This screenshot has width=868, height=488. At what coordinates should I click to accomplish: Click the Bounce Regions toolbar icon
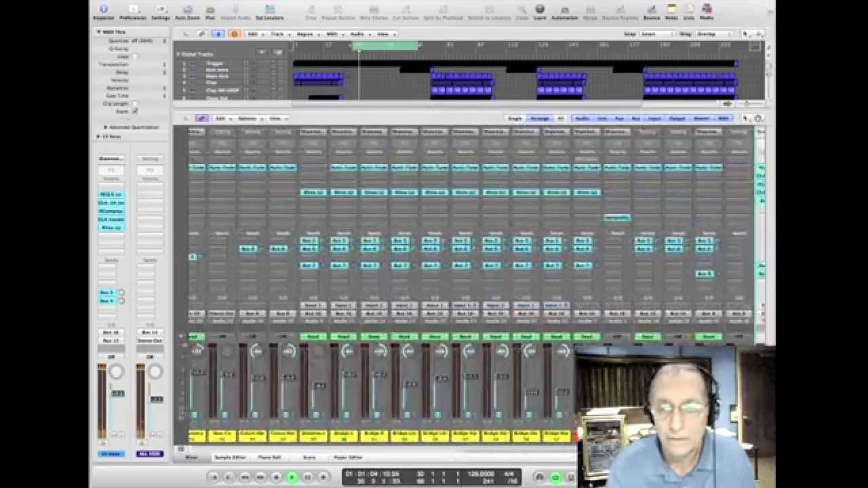coord(620,11)
